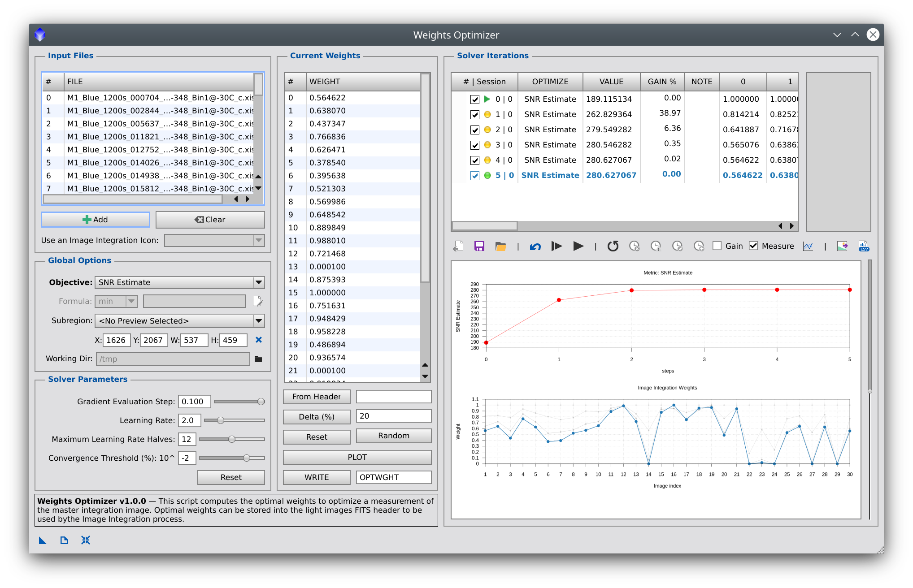This screenshot has width=913, height=588.
Task: Browse for working directory folder
Action: click(x=258, y=359)
